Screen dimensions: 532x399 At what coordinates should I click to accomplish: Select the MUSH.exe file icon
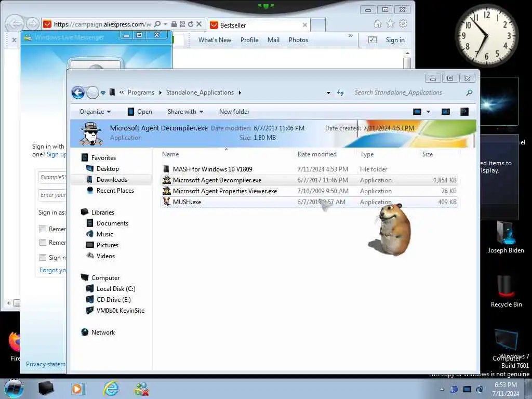166,202
